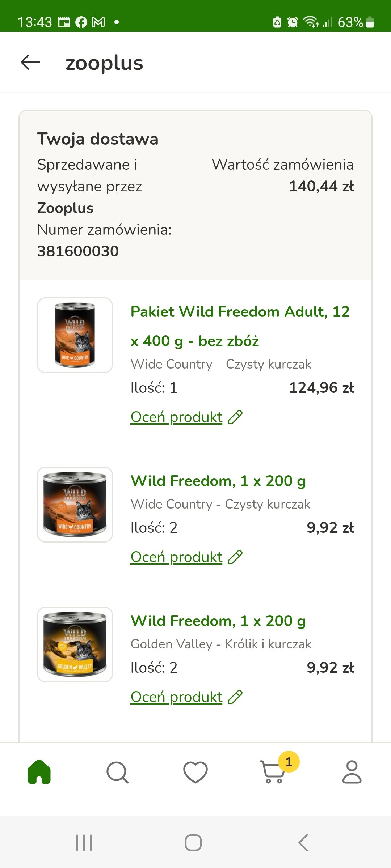Open the Wild Freedom 200 g Golden Valley title
This screenshot has width=391, height=868.
click(x=218, y=621)
